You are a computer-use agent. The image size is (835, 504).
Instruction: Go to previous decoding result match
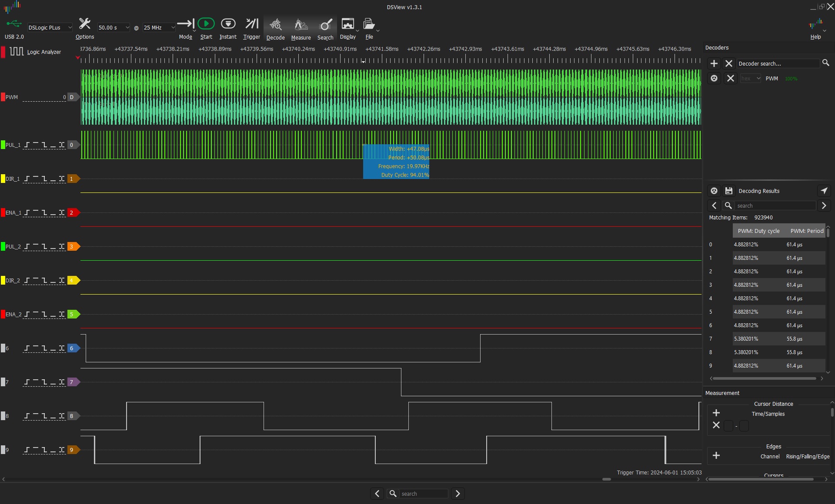point(714,206)
